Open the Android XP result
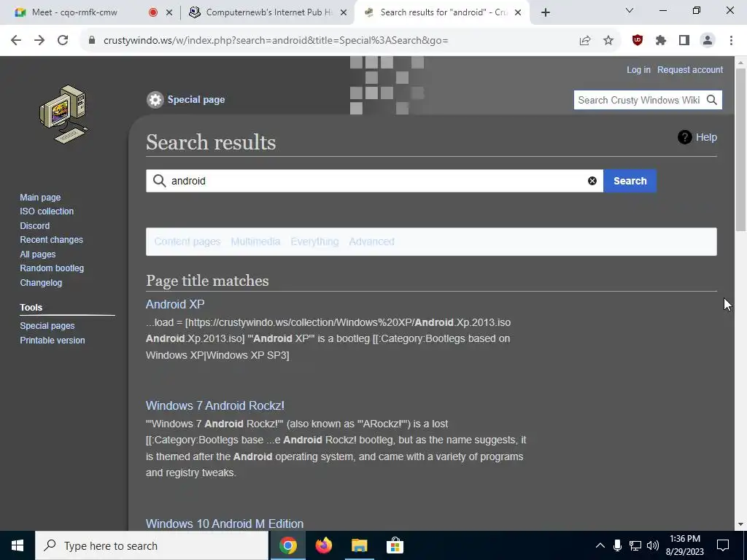The width and height of the screenshot is (747, 560). coord(175,304)
